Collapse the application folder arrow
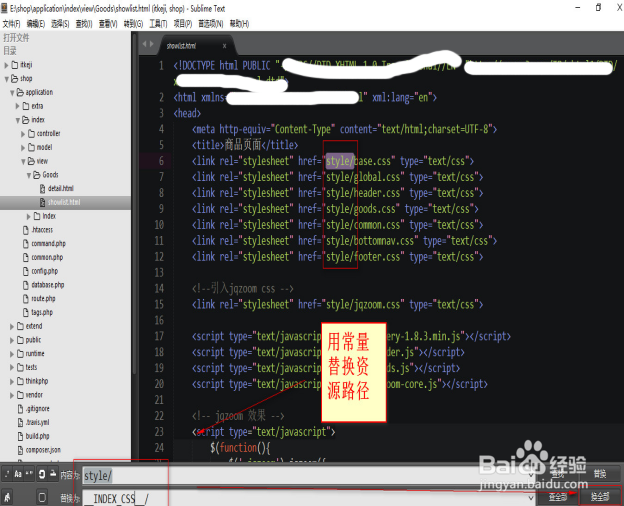Image resolution: width=624 pixels, height=506 pixels. pyautogui.click(x=12, y=93)
